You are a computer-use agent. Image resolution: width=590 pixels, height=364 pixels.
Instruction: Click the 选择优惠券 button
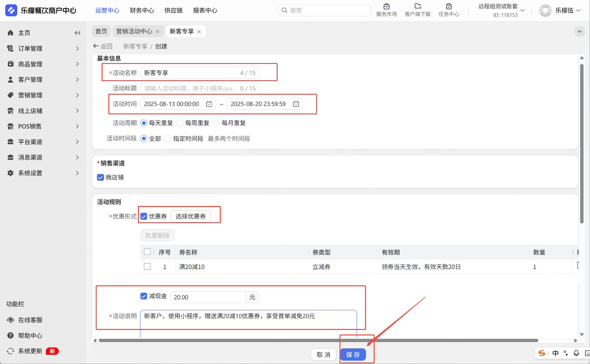coord(191,216)
